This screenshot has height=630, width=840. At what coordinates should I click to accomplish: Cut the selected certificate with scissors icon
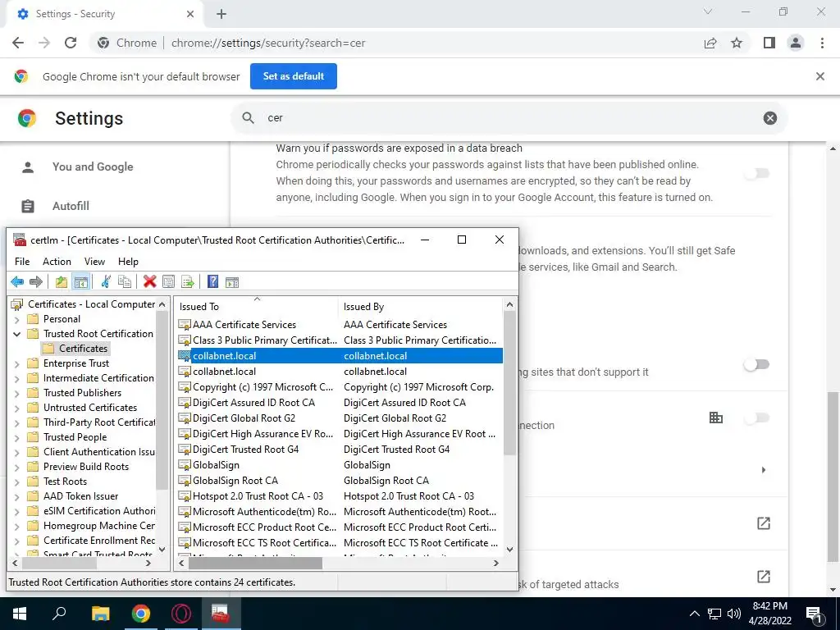(x=106, y=282)
